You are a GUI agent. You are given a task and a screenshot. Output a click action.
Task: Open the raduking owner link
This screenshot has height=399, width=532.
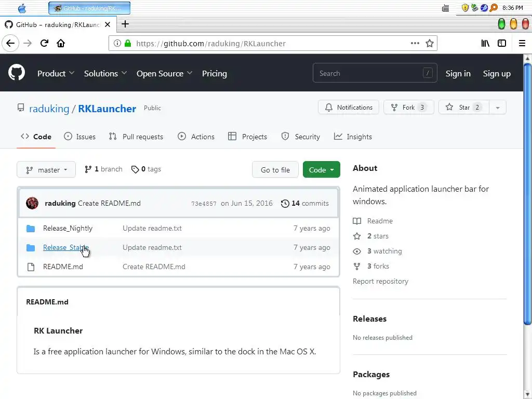[x=49, y=109]
